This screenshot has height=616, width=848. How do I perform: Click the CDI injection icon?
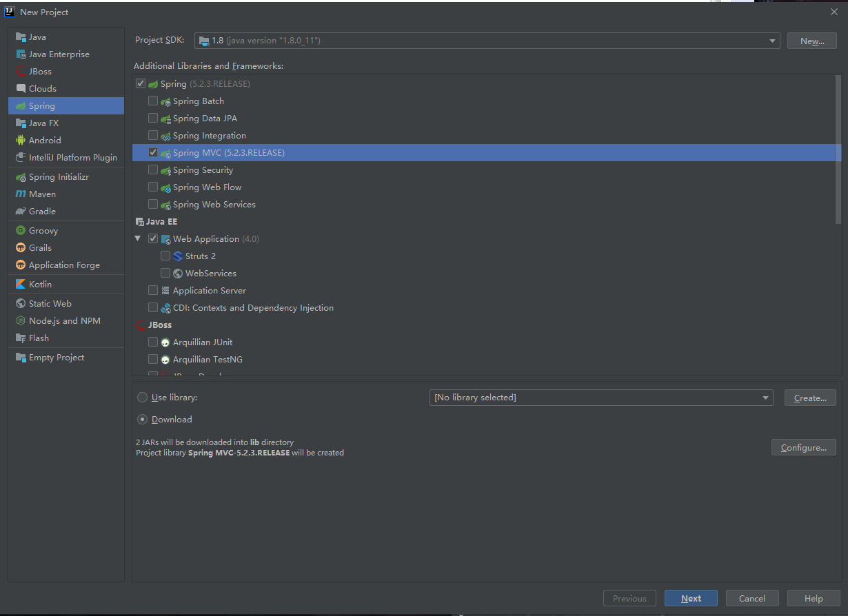pos(165,308)
